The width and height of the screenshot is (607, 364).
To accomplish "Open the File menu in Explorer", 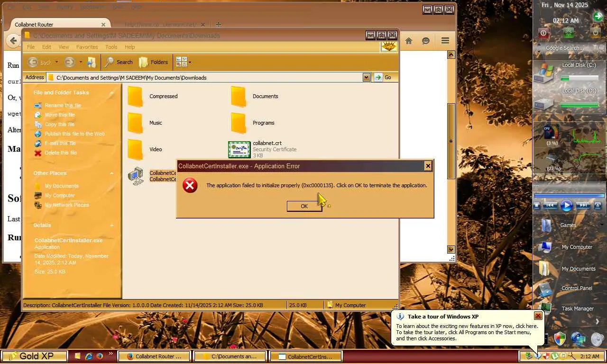I will 31,47.
